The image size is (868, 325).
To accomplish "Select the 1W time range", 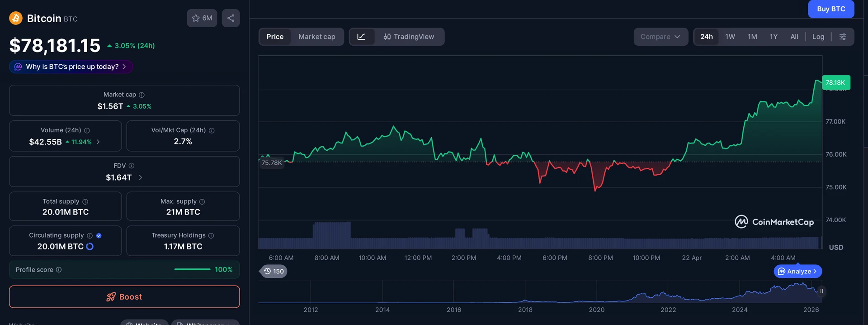I will tap(730, 37).
